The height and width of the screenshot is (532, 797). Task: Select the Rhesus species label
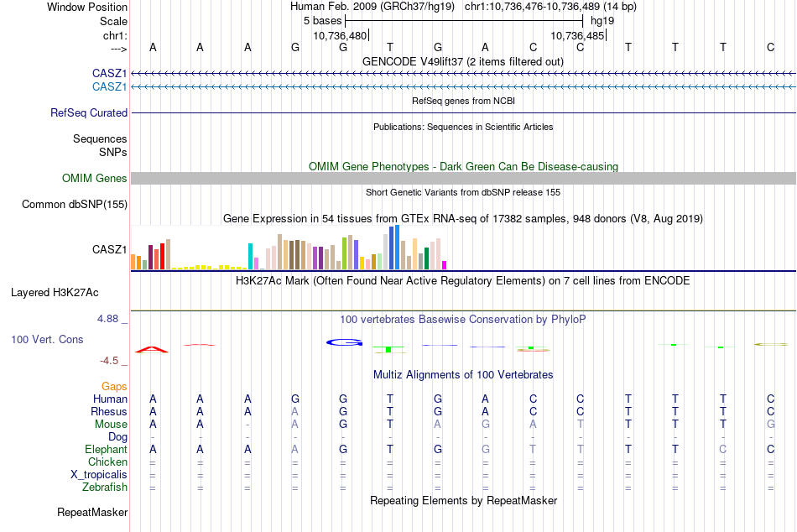tap(109, 411)
